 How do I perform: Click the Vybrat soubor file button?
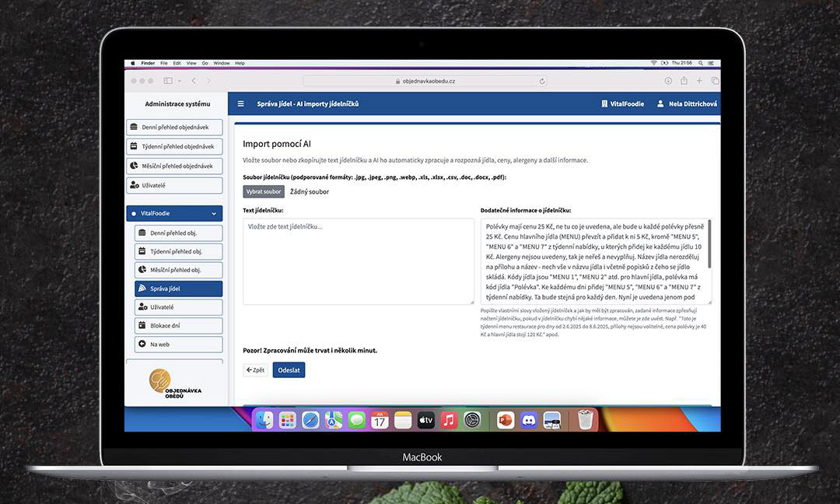point(264,191)
